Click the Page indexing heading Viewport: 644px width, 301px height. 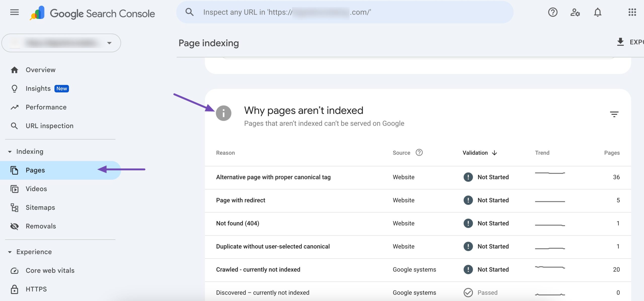tap(209, 43)
